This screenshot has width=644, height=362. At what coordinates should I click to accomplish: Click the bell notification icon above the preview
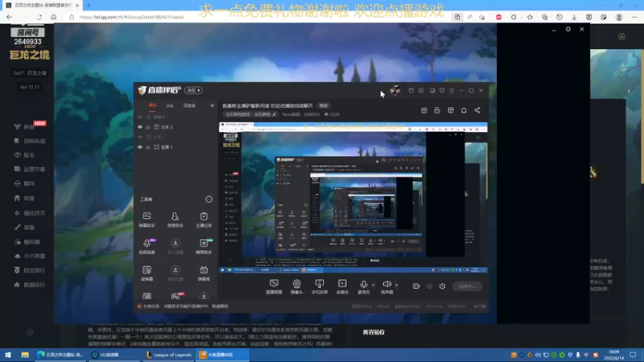tap(464, 110)
